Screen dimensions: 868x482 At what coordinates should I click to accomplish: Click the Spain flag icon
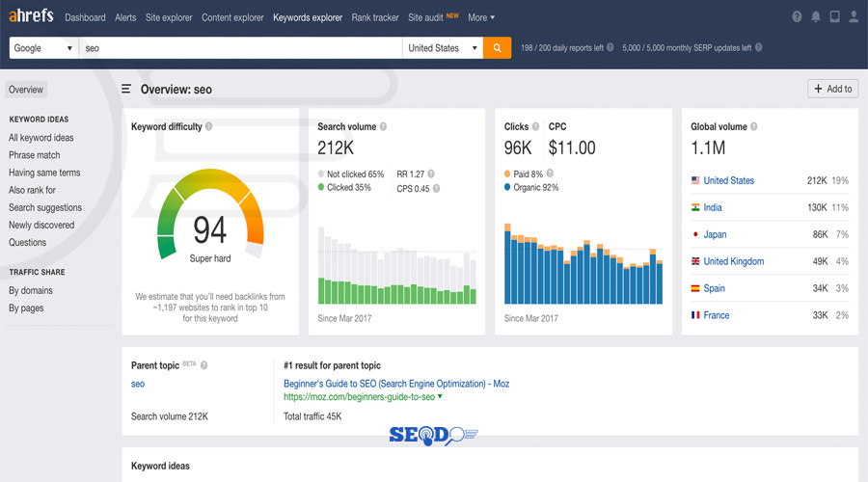(x=695, y=288)
